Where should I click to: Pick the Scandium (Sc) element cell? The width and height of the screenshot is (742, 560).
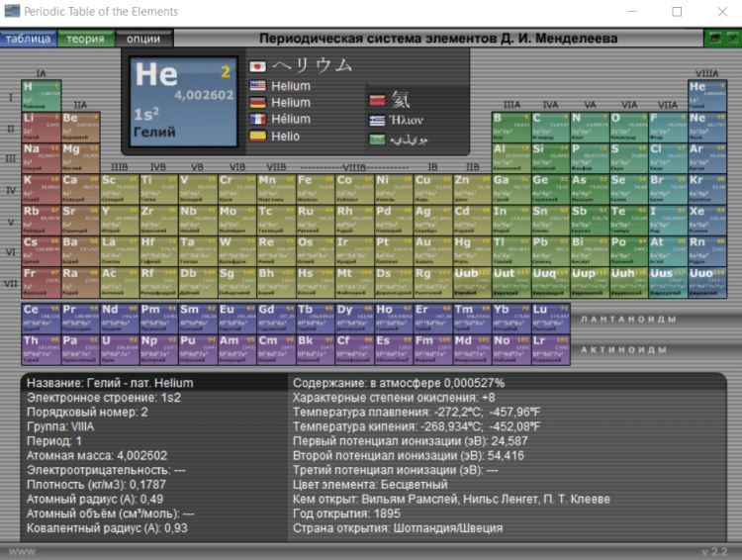[x=120, y=189]
